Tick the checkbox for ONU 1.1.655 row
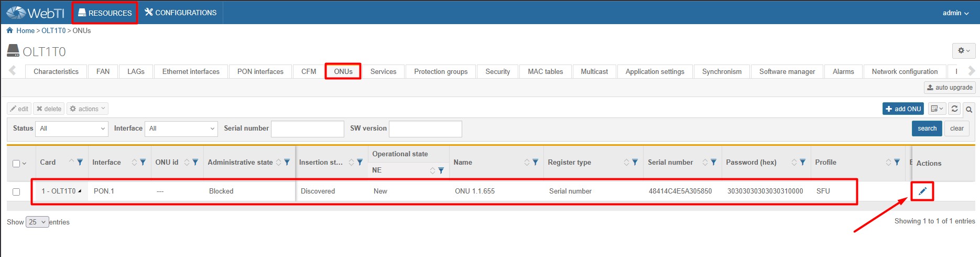Viewport: 980px width, 257px height. pos(16,192)
